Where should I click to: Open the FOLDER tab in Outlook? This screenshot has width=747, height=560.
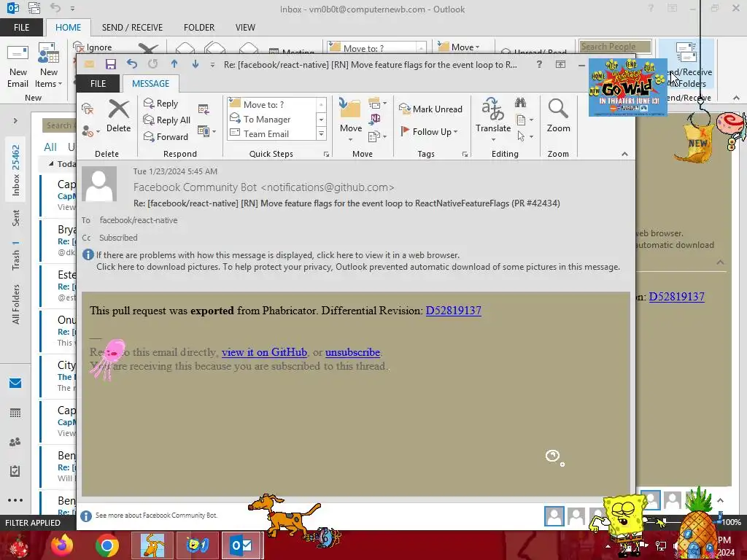(199, 28)
